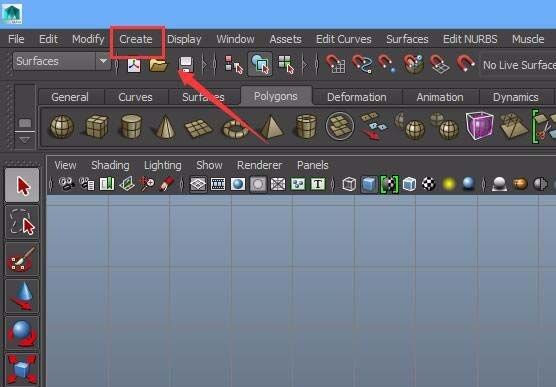Open the Create menu

(x=136, y=39)
